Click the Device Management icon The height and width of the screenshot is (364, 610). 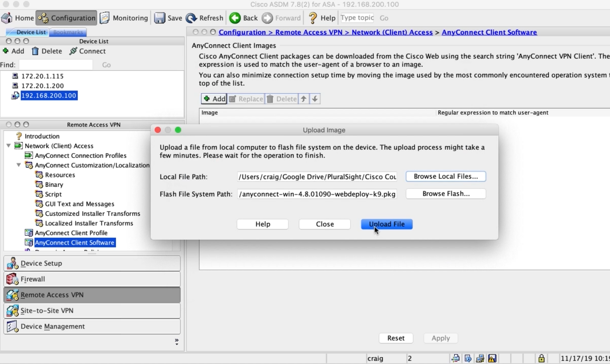[12, 326]
